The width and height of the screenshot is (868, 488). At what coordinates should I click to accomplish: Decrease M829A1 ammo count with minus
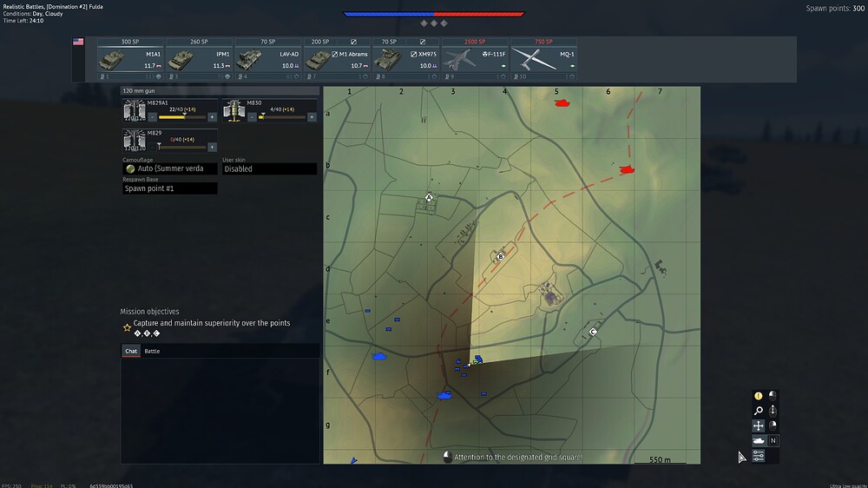click(153, 117)
